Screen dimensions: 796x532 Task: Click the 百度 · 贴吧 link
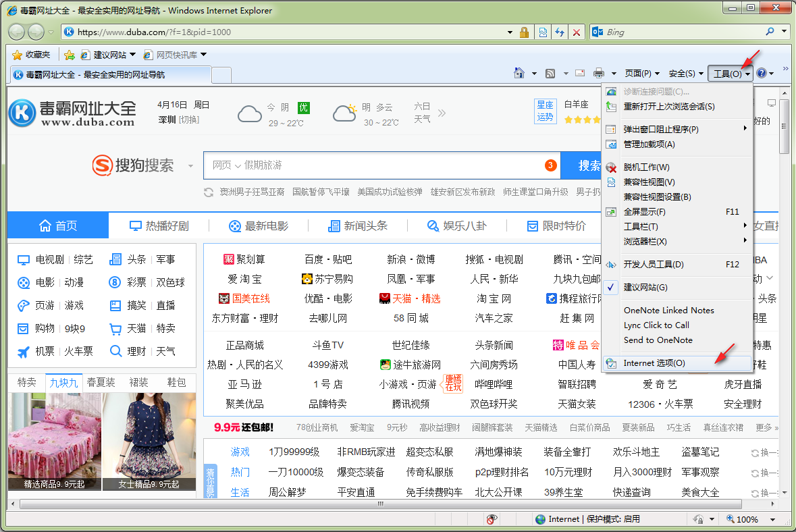(328, 259)
